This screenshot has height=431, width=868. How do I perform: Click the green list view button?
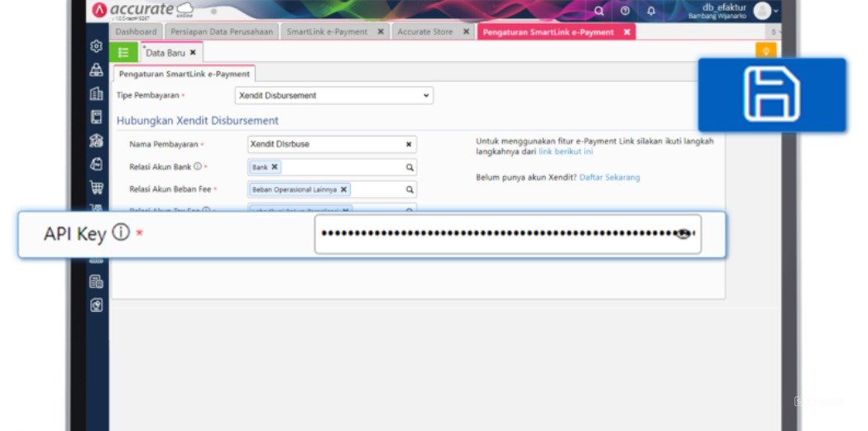tap(123, 53)
